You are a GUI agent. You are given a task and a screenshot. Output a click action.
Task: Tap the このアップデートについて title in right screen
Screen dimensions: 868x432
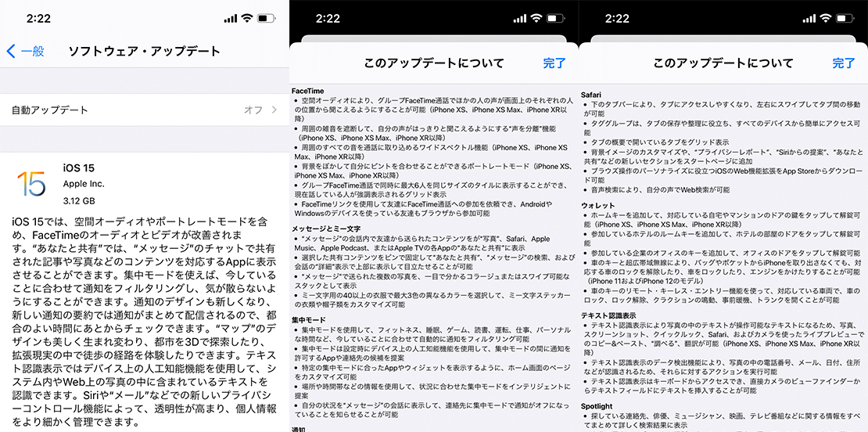point(723,63)
